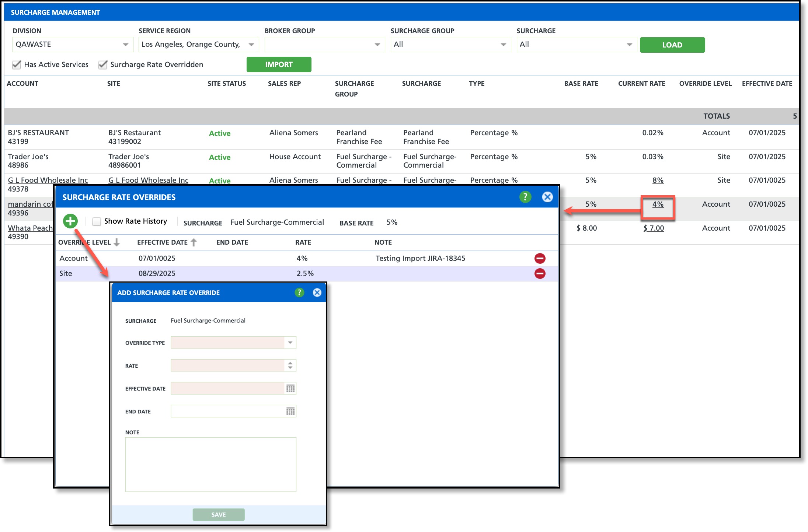Open the Effective Date calendar picker
Image resolution: width=808 pixels, height=532 pixels.
click(290, 388)
